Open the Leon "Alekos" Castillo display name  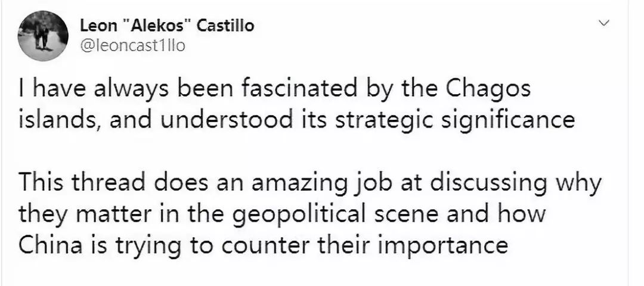(x=166, y=26)
